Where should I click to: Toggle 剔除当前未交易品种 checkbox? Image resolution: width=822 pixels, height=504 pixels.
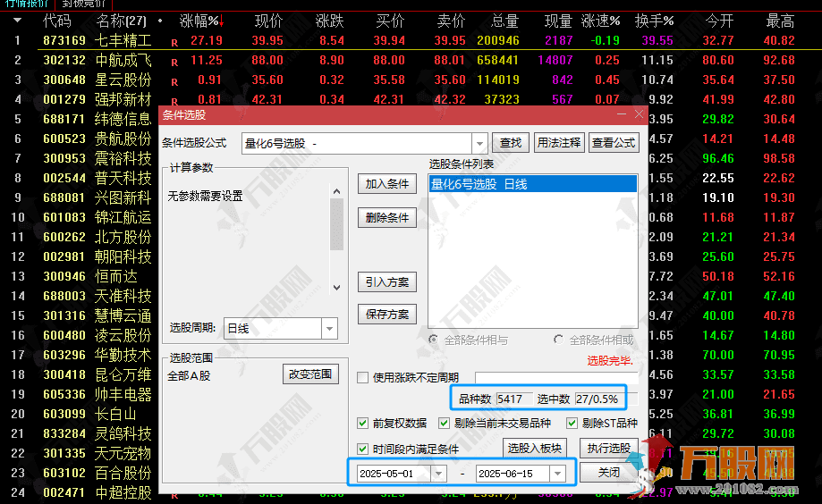[x=444, y=423]
